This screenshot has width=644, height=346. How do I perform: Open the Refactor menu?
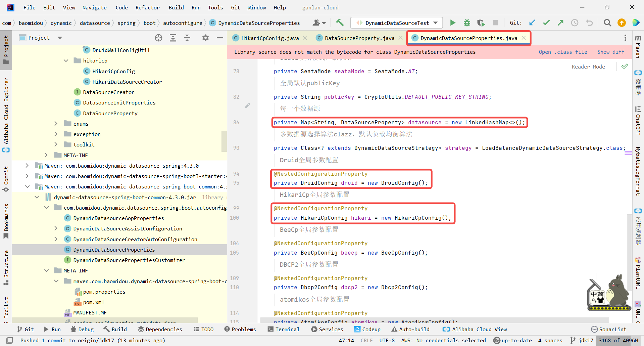click(x=147, y=7)
